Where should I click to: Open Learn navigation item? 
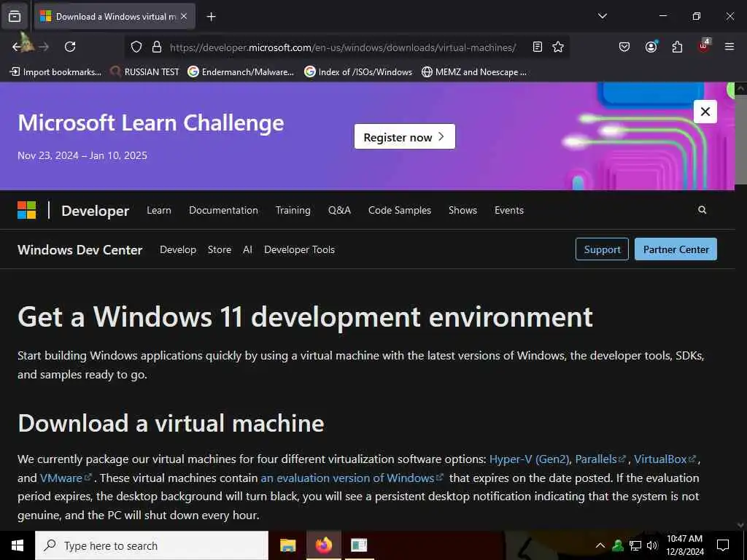[158, 210]
